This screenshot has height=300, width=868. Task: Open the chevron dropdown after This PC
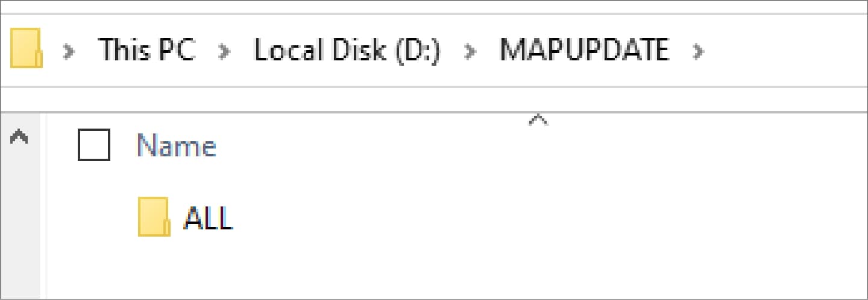(225, 51)
